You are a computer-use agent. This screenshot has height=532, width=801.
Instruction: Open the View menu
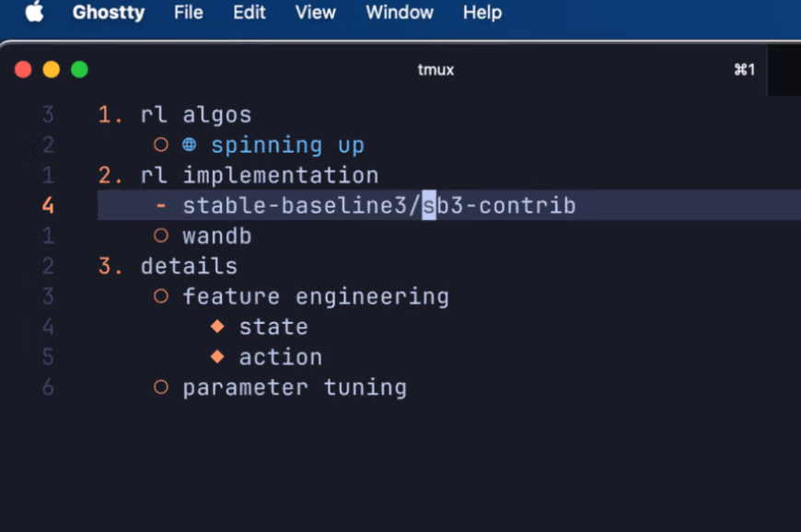pos(316,13)
